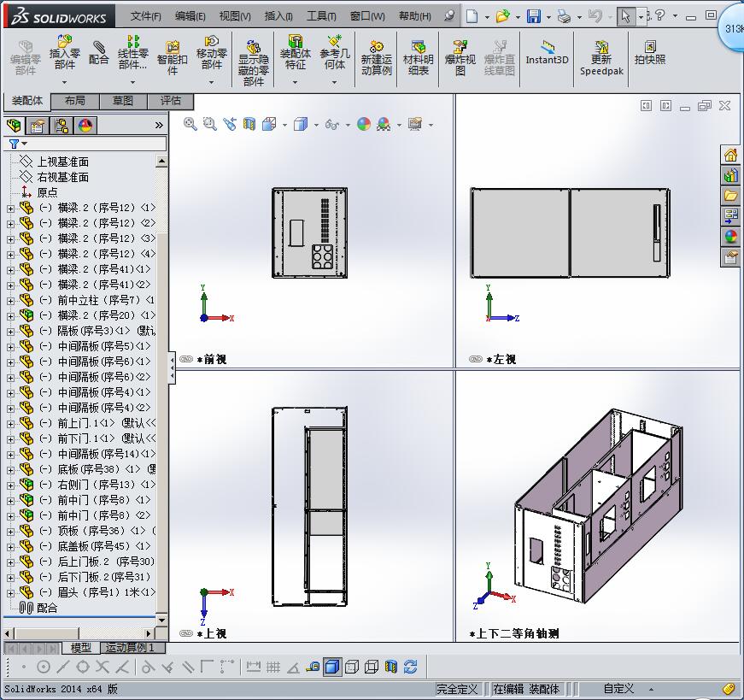This screenshot has width=744, height=700.
Task: Click the Apply Scene icon
Action: click(x=384, y=125)
